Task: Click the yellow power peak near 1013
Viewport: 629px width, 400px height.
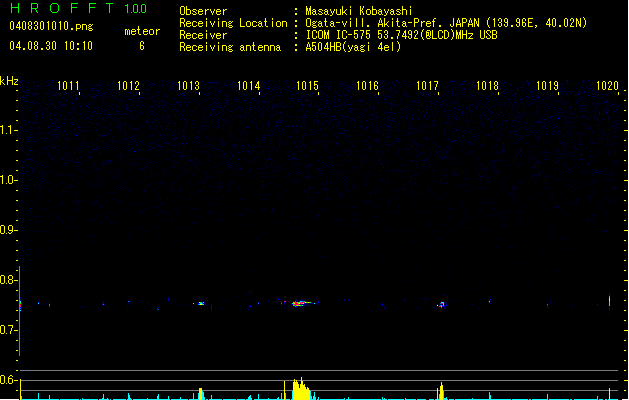Action: [201, 394]
